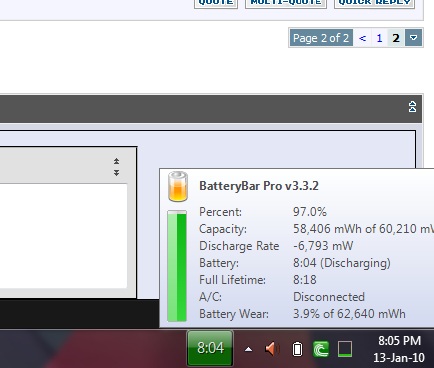The height and width of the screenshot is (368, 434).
Task: Collapse the dark section header arrows
Action: point(412,107)
